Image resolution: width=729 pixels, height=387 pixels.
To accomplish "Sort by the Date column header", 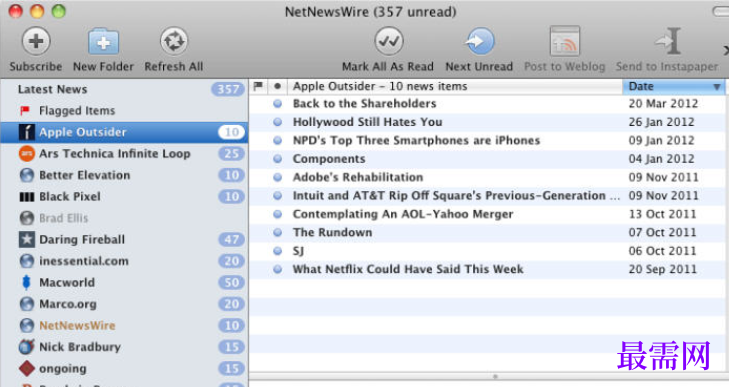I will coord(673,86).
